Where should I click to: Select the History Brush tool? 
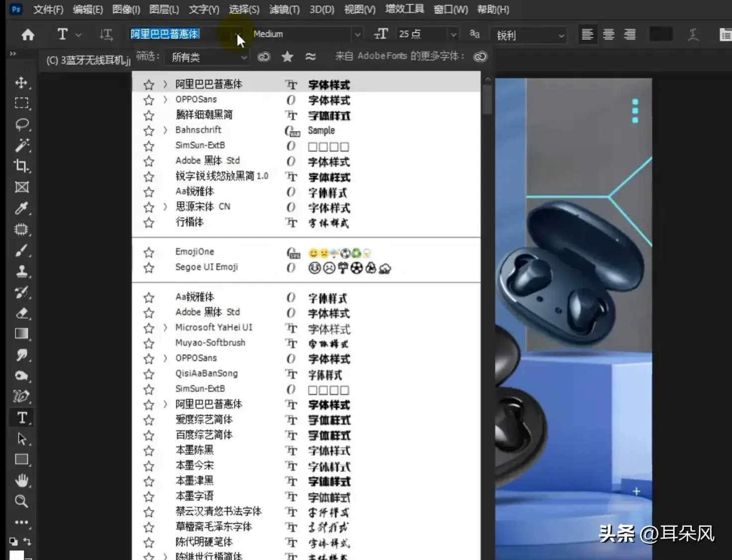21,292
